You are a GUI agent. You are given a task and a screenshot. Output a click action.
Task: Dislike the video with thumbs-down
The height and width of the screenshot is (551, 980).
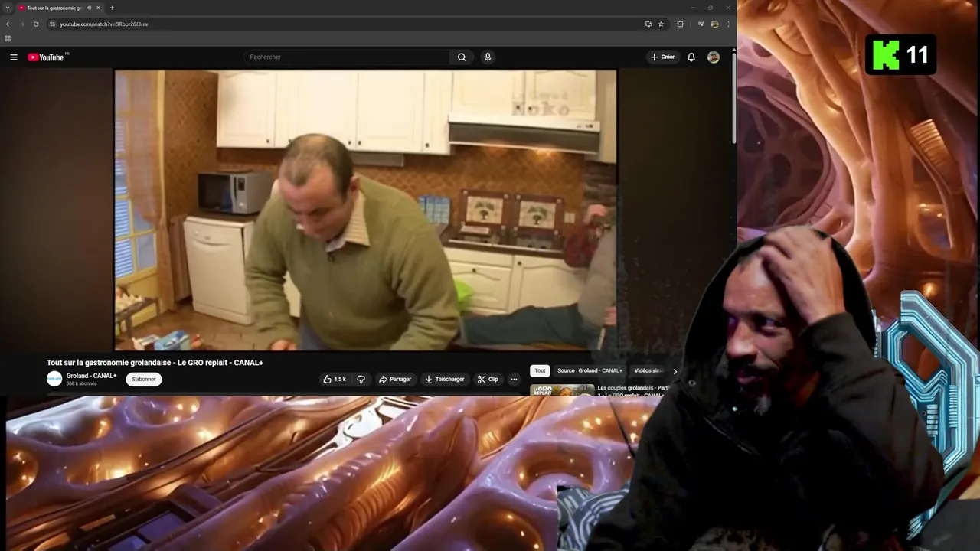[361, 379]
